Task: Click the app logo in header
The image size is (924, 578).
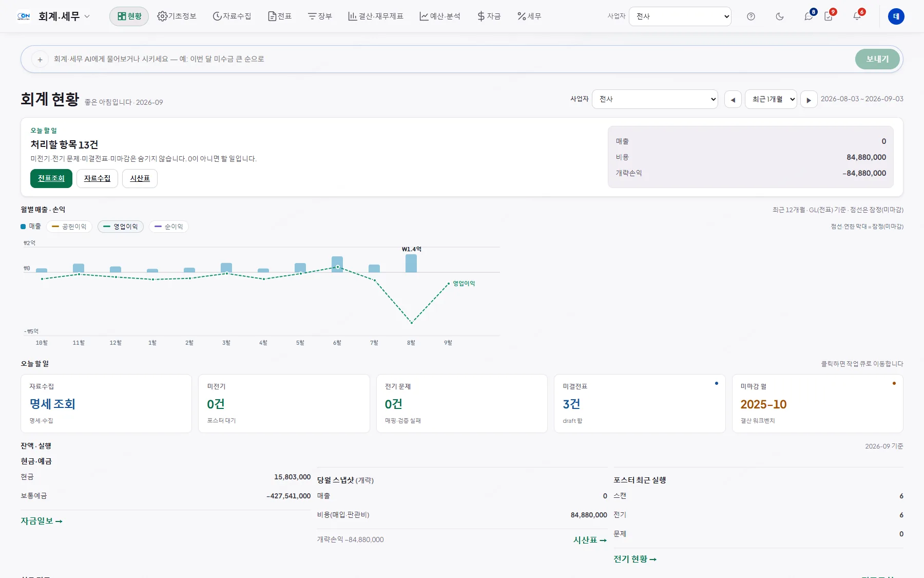Action: [24, 16]
